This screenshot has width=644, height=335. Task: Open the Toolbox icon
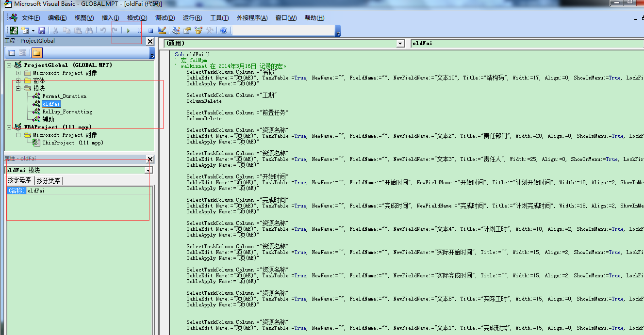210,31
